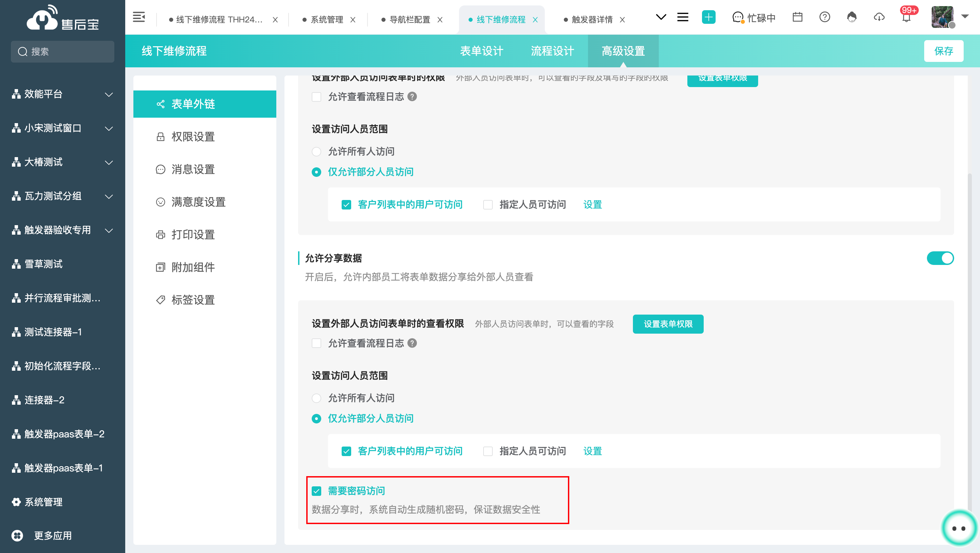Check the second 指定人员可访问 checkbox

tap(488, 451)
